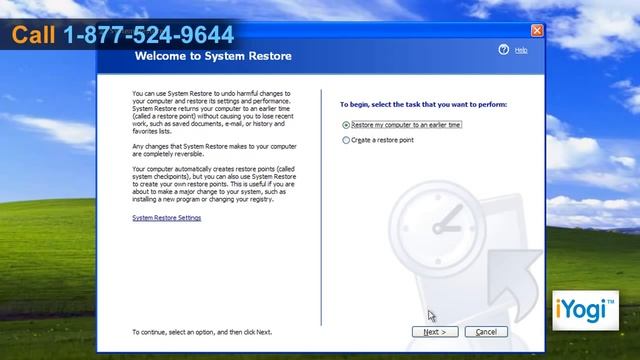The width and height of the screenshot is (640, 360).
Task: Click the Help question mark icon
Action: click(x=503, y=50)
